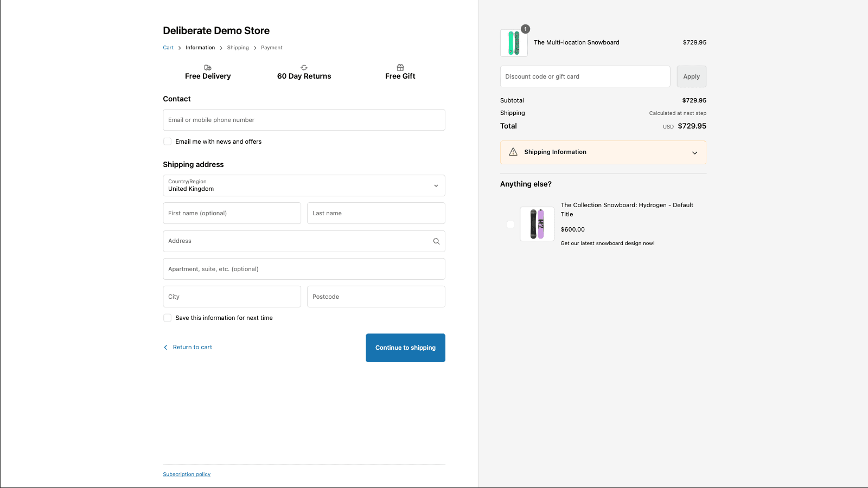Click the back arrow beside Return to cart
Viewport: 868px width, 488px height.
click(165, 347)
